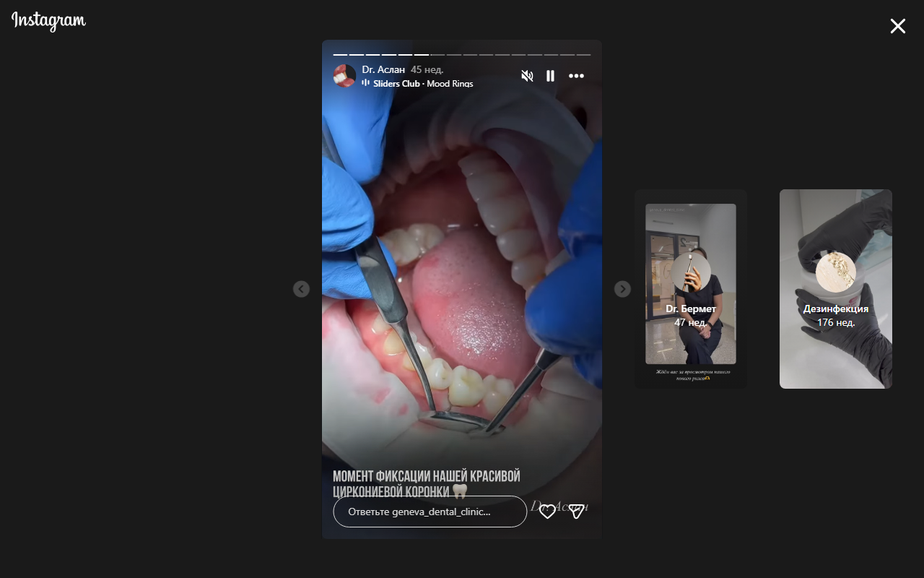Open the Dr. Аслан highlight title
This screenshot has height=578, width=924.
pos(383,70)
